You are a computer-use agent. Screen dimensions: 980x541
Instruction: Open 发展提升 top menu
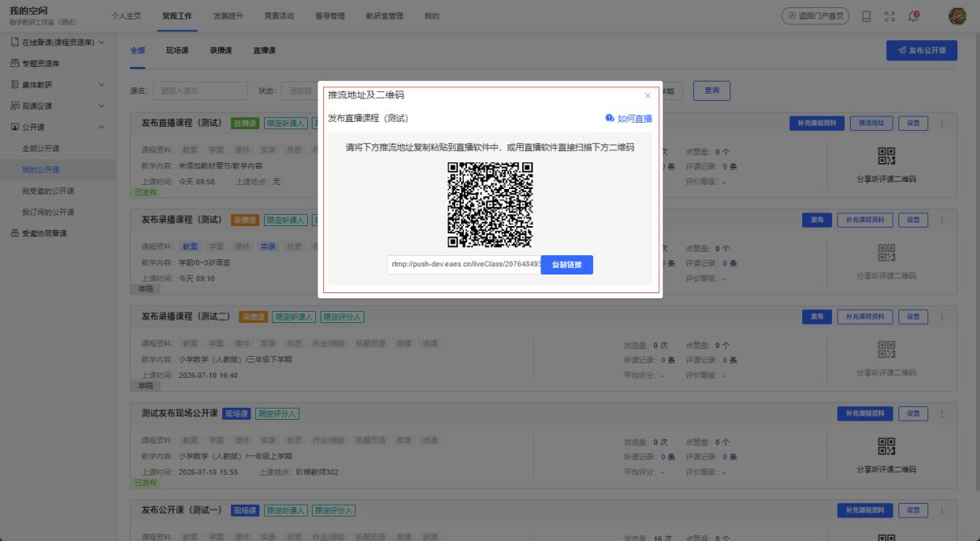coord(228,17)
